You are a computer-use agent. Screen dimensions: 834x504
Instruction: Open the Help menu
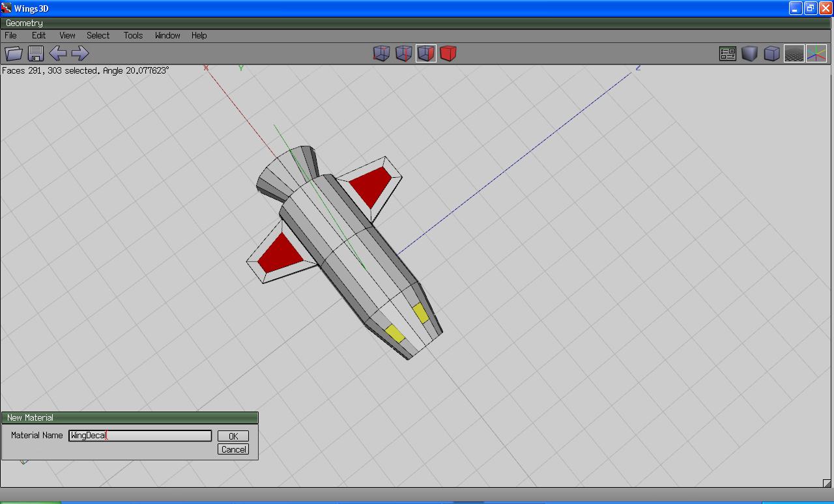199,35
